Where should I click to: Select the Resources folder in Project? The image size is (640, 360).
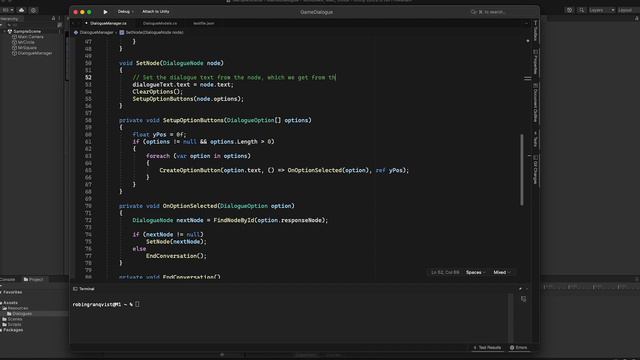point(16,308)
